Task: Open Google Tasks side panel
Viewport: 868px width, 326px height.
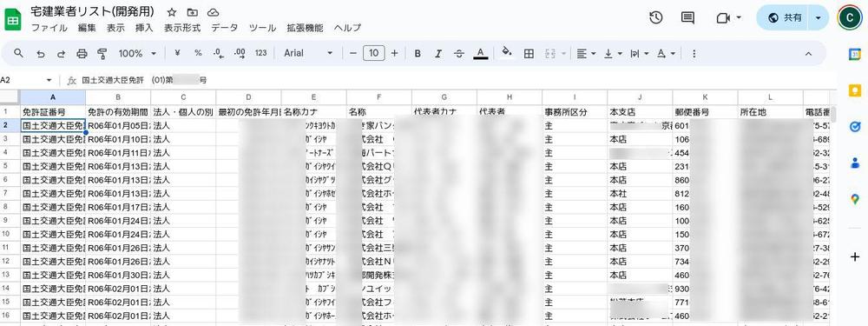Action: click(855, 127)
